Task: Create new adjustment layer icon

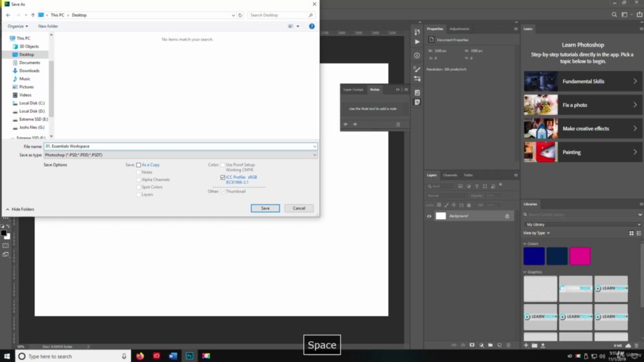Action: point(481,345)
